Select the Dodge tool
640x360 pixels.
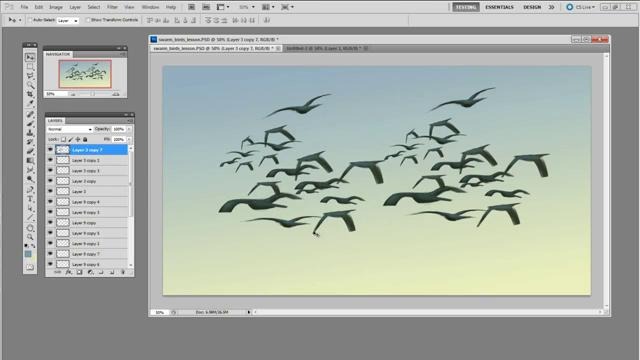(x=30, y=179)
